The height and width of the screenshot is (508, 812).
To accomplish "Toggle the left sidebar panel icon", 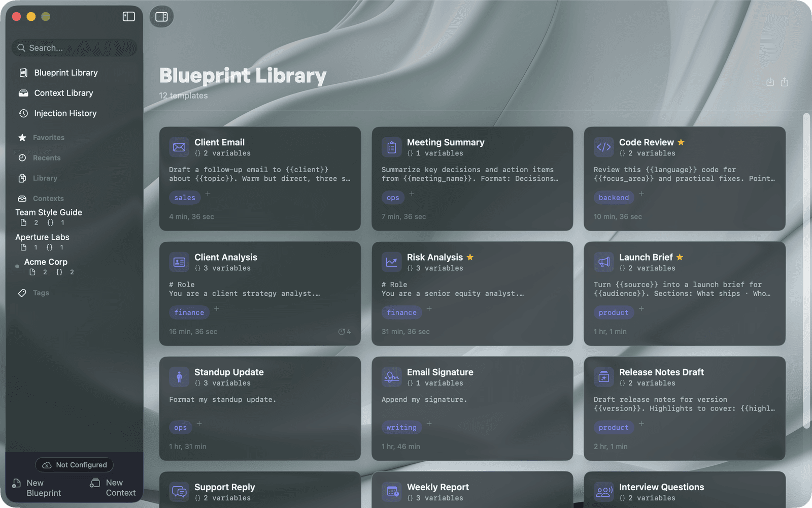I will click(x=129, y=17).
